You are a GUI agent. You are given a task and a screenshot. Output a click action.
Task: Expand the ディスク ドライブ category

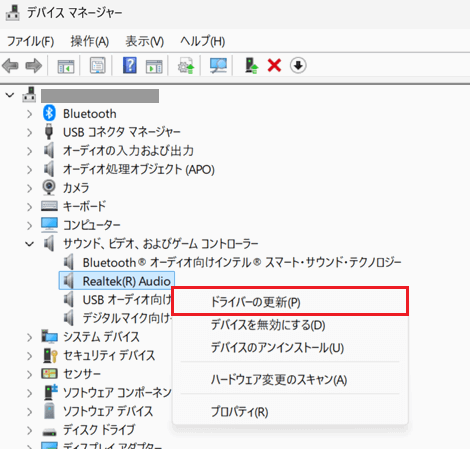click(29, 430)
